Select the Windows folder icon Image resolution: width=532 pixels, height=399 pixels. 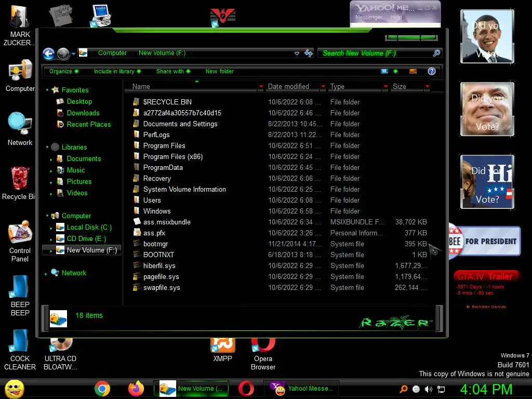(137, 211)
